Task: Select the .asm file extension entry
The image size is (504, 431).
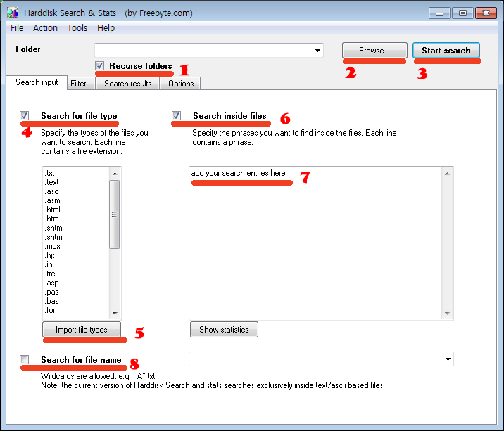Action: 52,200
